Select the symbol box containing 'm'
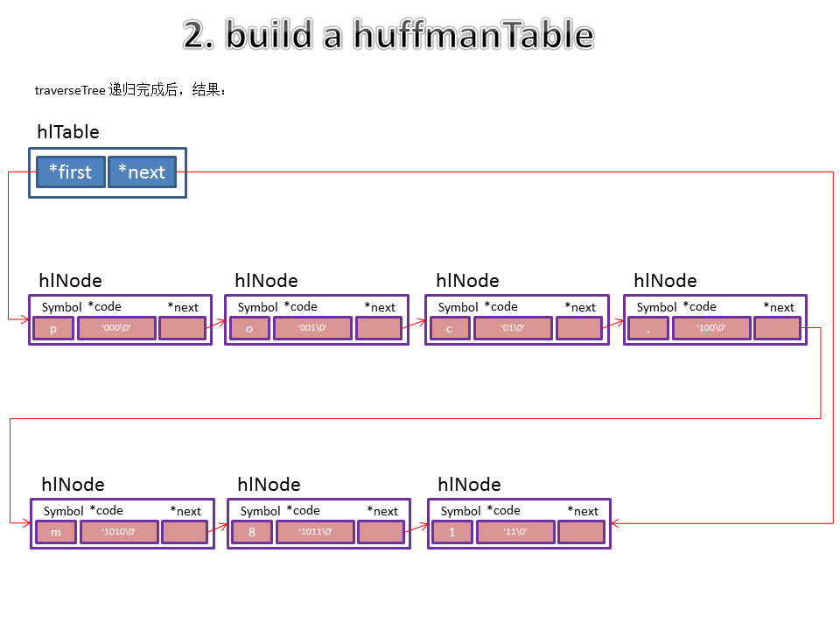840x630 pixels. tap(56, 532)
